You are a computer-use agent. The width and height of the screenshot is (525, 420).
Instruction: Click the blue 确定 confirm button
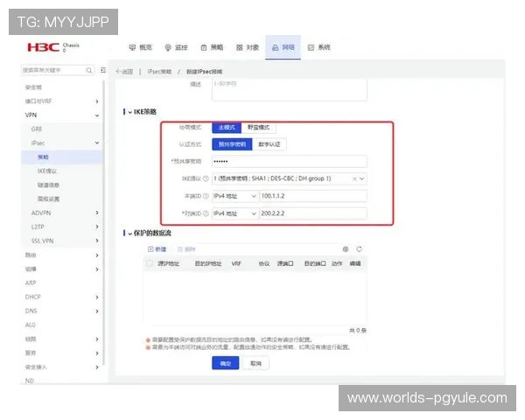226,363
